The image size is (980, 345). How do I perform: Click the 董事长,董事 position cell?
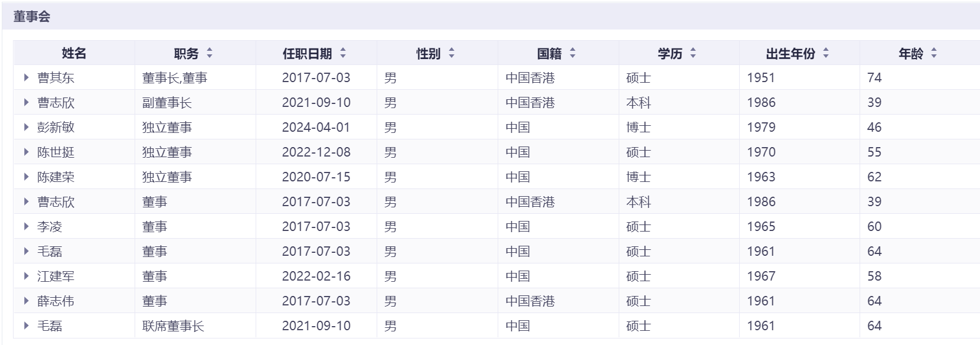click(x=175, y=78)
